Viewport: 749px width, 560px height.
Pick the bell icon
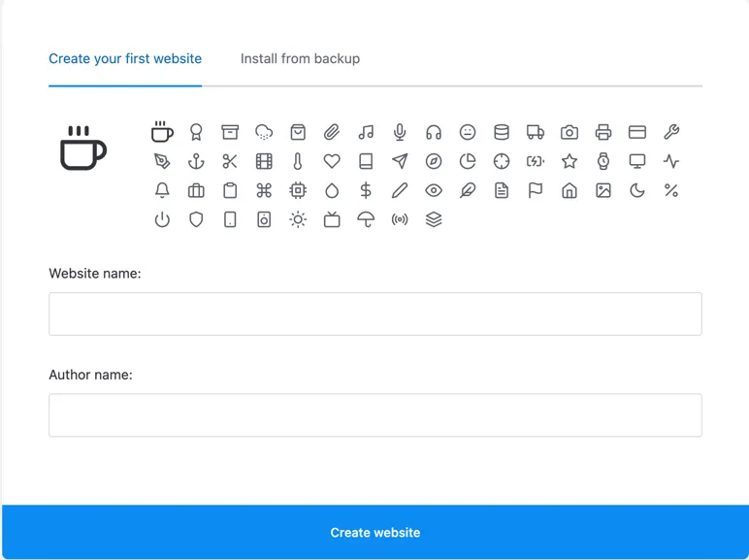tap(162, 190)
